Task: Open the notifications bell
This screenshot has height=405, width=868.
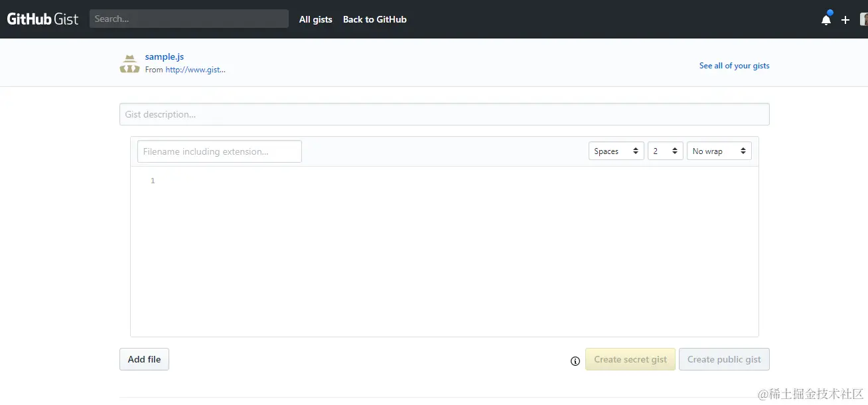Action: [x=826, y=19]
